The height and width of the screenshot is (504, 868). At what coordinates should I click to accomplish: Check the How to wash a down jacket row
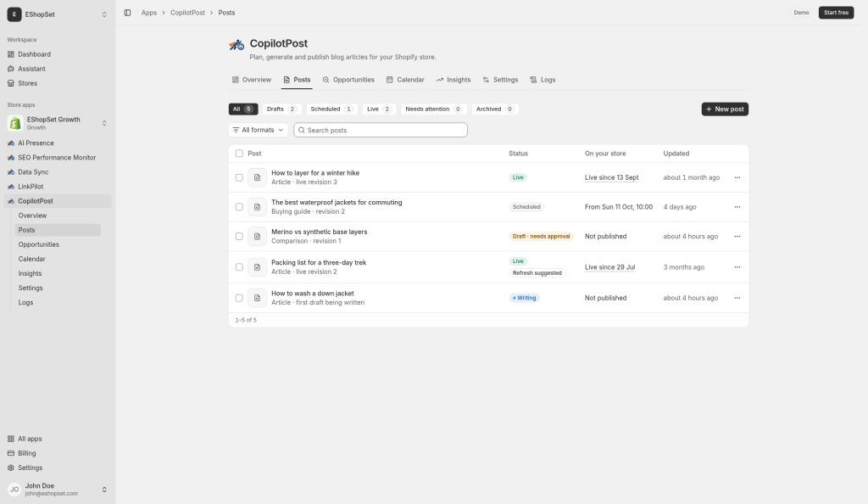click(239, 298)
